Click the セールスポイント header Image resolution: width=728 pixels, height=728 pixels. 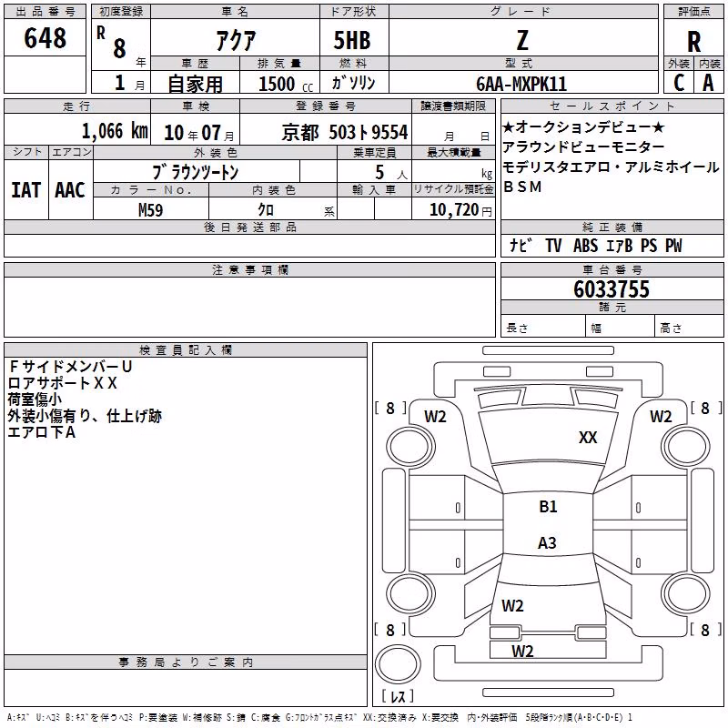[612, 106]
